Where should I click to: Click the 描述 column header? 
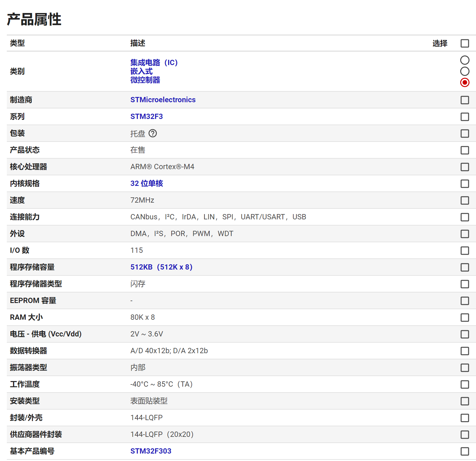point(138,43)
